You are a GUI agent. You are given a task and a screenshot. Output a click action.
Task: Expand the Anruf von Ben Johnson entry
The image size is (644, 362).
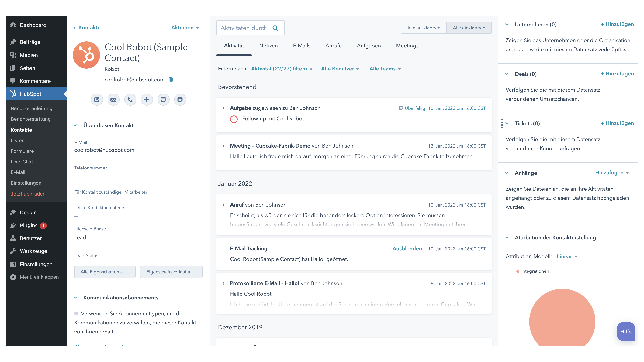[223, 205]
